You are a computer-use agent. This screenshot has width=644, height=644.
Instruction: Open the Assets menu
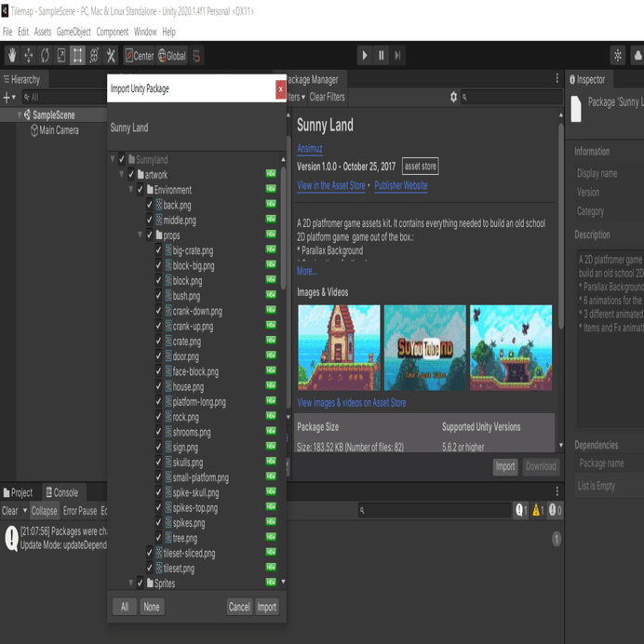pyautogui.click(x=43, y=32)
